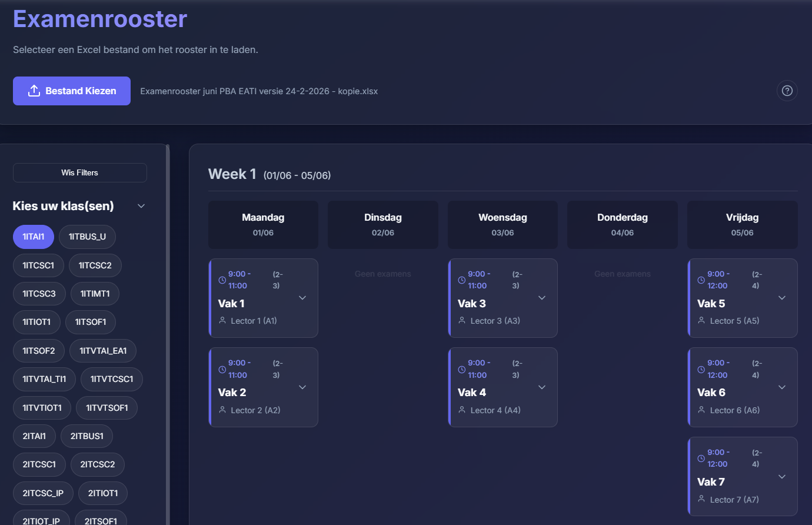Image resolution: width=812 pixels, height=525 pixels.
Task: Expand the Vak 2 exam card chevron
Action: pos(302,387)
